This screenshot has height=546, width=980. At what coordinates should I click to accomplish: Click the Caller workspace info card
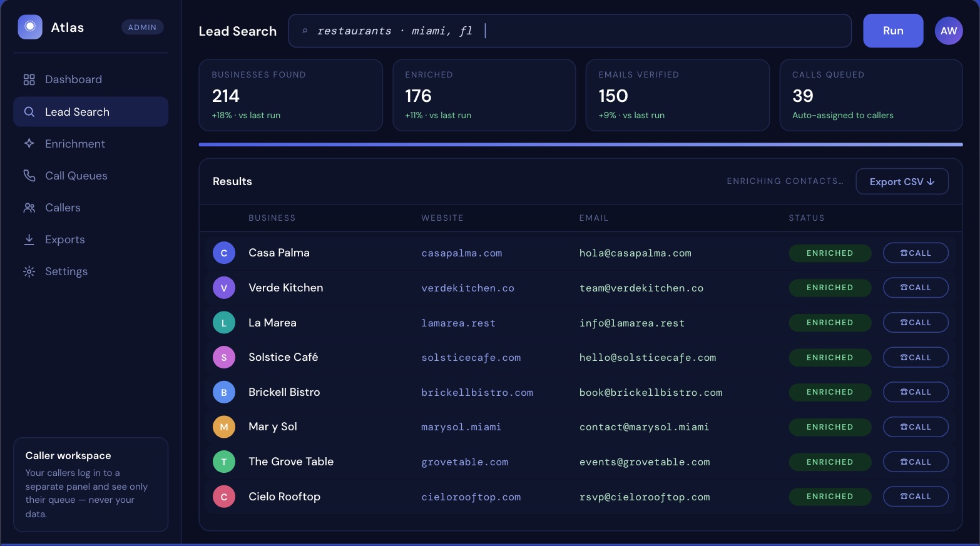pos(91,485)
